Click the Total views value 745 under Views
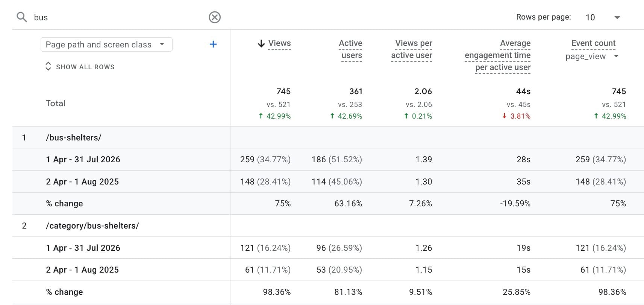This screenshot has height=305, width=644. [283, 91]
